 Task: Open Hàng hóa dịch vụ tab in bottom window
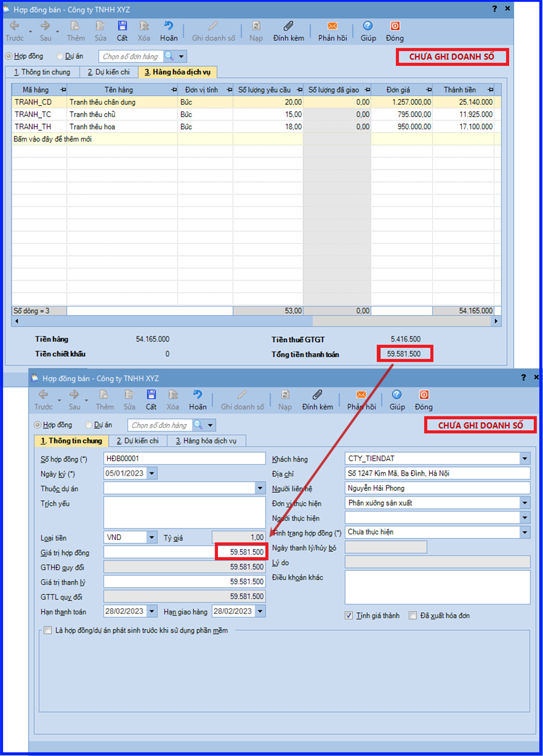click(x=207, y=441)
